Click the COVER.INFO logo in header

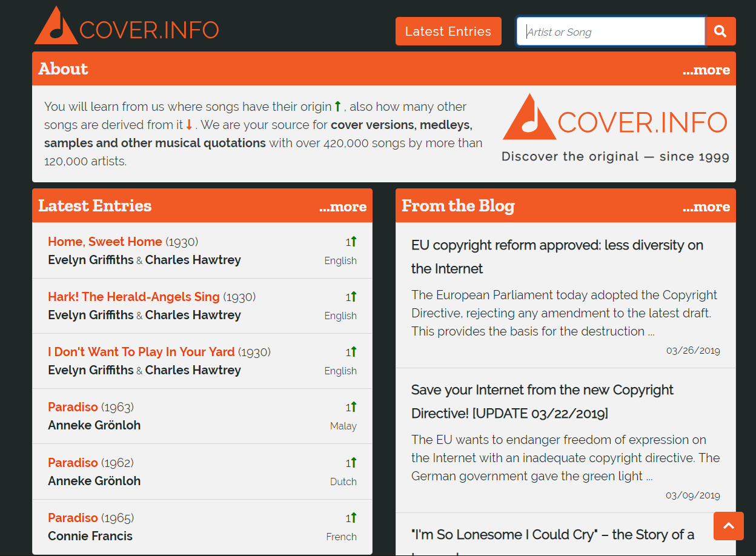click(x=127, y=26)
